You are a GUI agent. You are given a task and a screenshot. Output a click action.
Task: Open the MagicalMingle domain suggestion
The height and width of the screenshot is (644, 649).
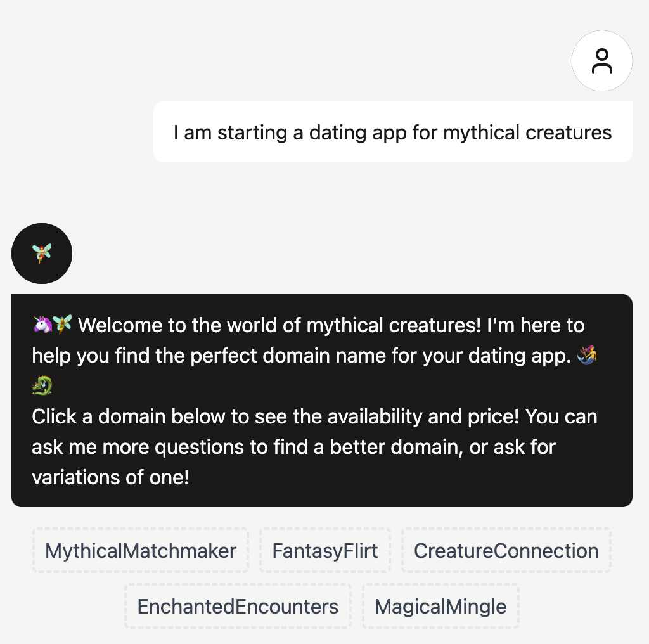[x=440, y=607]
